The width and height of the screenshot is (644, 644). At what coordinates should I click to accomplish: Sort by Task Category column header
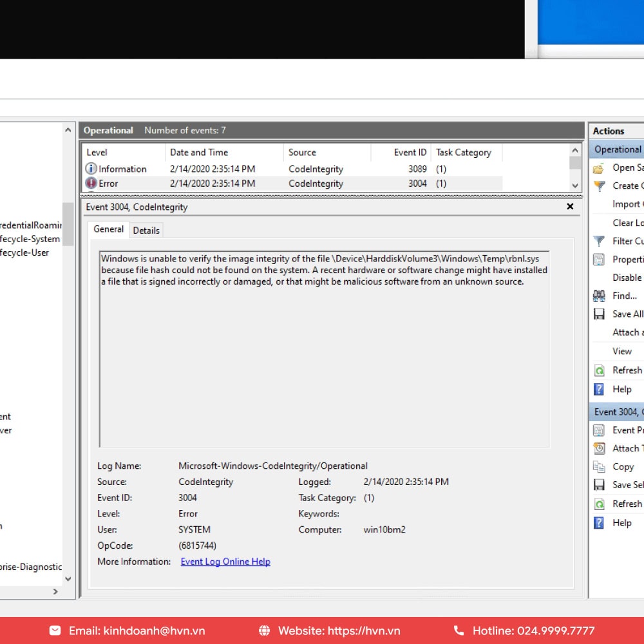(x=466, y=153)
